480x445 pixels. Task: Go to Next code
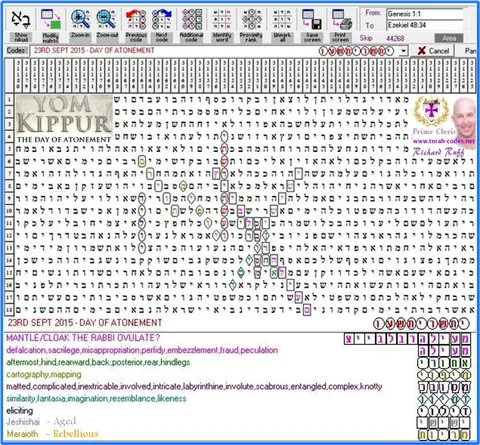click(162, 19)
